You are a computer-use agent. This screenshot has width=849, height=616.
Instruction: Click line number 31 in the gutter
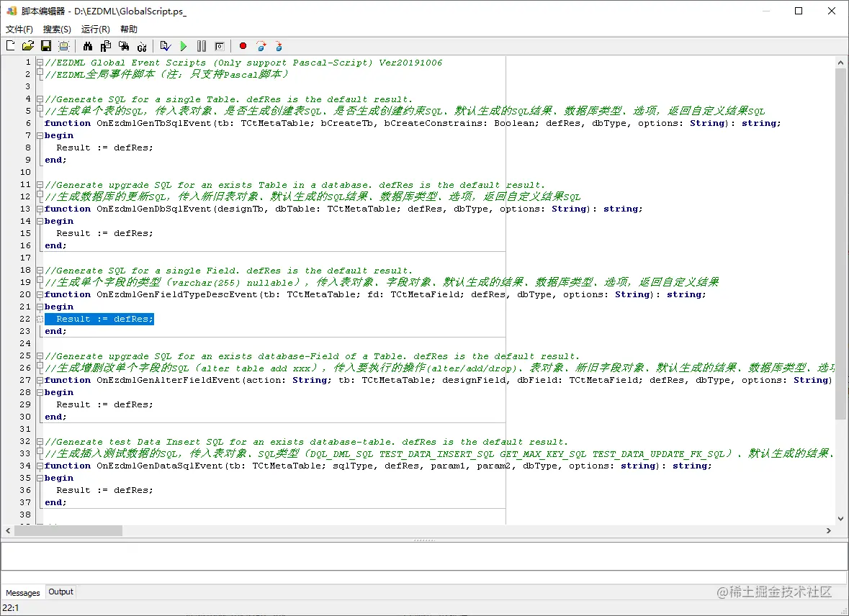click(25, 429)
